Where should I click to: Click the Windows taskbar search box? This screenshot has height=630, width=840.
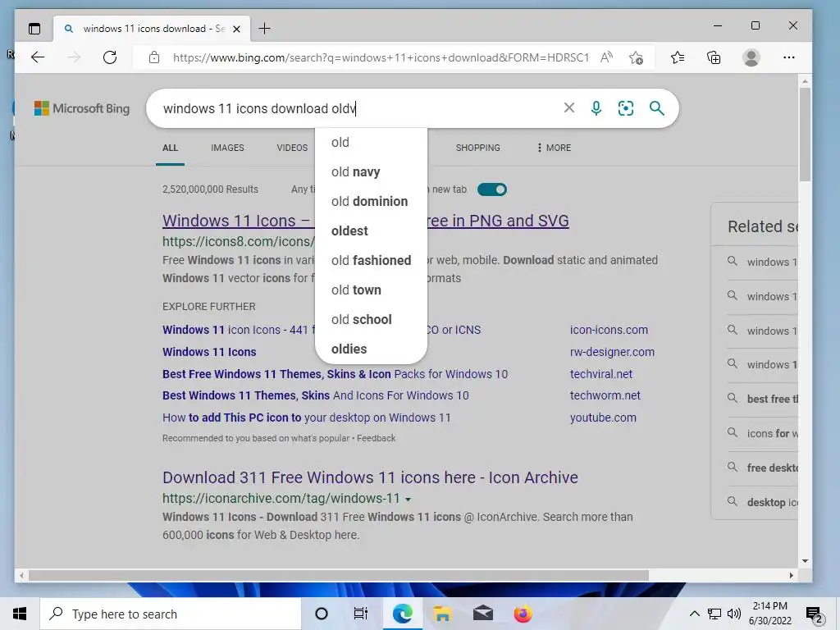171,614
